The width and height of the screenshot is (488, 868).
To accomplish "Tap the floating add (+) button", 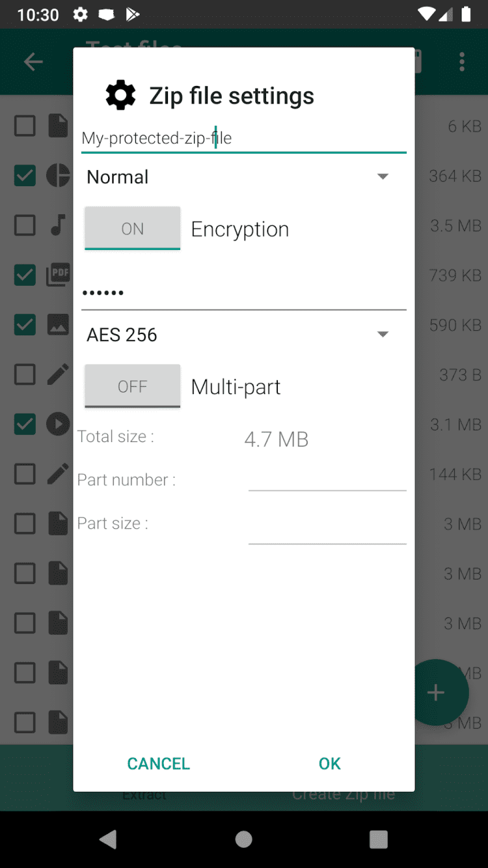I will pos(435,692).
